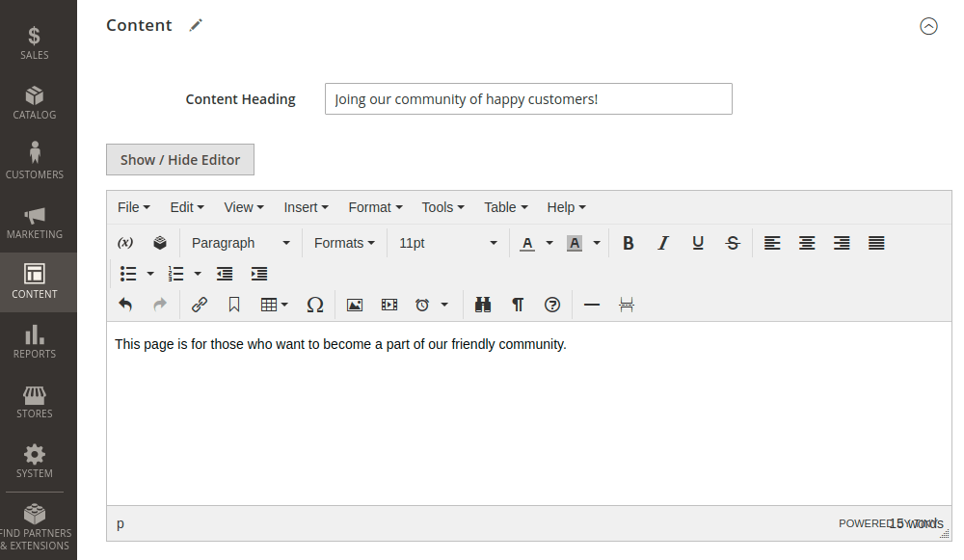The image size is (964, 560).
Task: Open 11pt font size dropdown
Action: coord(447,243)
